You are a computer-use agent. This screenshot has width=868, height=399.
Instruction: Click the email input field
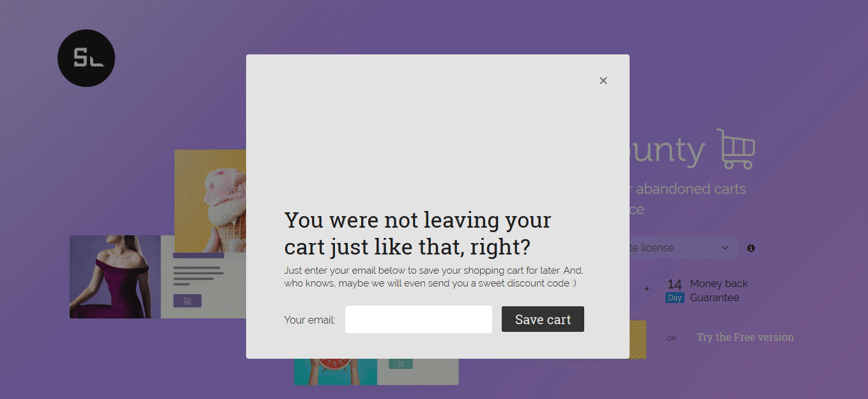[418, 319]
